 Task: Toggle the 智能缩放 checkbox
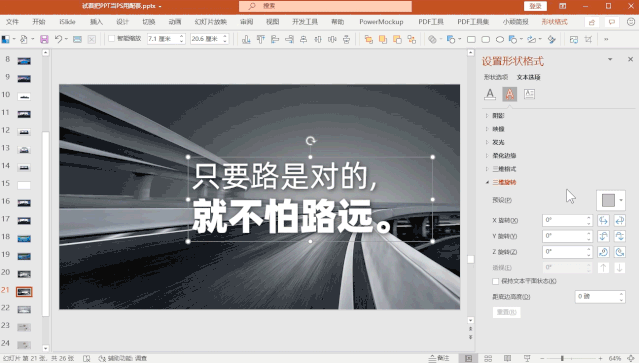(111, 39)
